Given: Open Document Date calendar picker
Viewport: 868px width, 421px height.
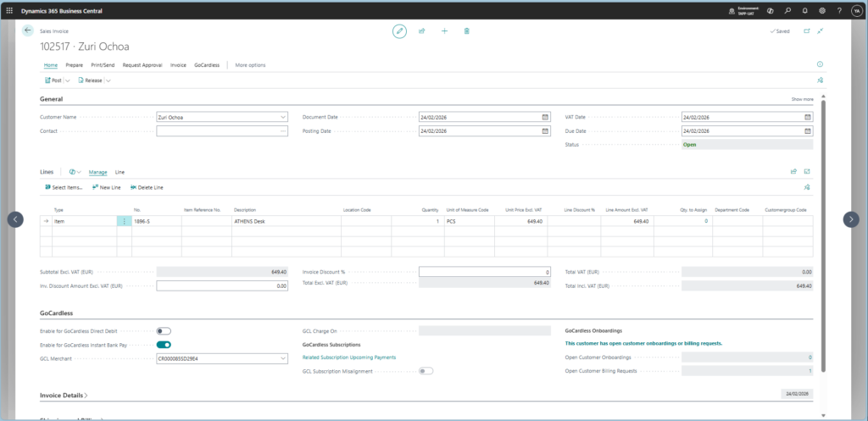Looking at the screenshot, I should 544,118.
